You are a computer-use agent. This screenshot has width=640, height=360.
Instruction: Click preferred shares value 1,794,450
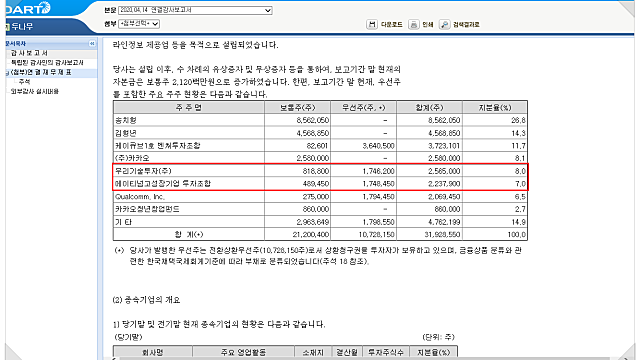click(378, 196)
